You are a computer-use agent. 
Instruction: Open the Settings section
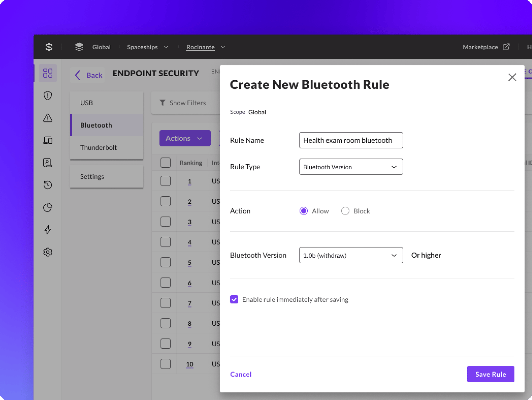pyautogui.click(x=107, y=176)
